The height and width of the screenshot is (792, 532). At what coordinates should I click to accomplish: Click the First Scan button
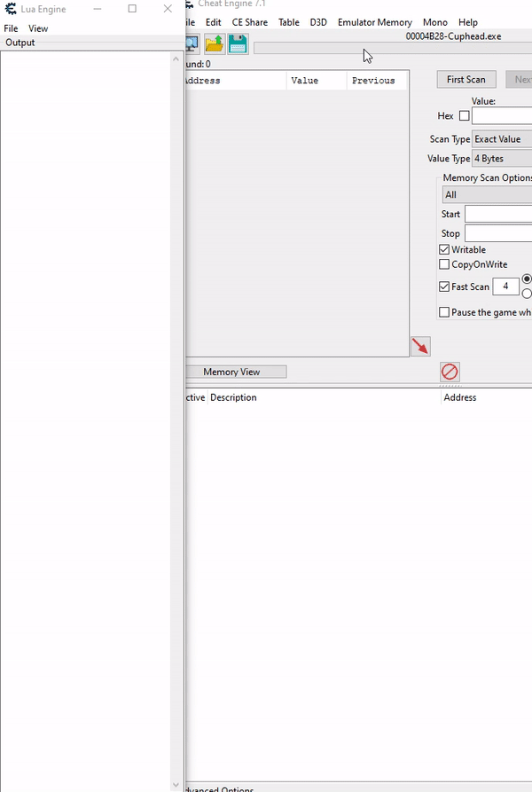[466, 79]
